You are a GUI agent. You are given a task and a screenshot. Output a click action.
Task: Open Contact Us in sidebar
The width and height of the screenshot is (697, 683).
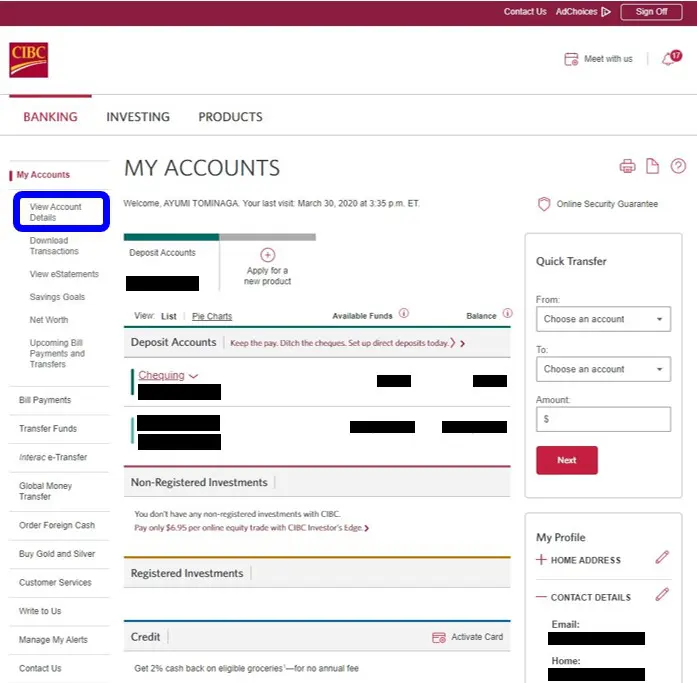click(40, 668)
